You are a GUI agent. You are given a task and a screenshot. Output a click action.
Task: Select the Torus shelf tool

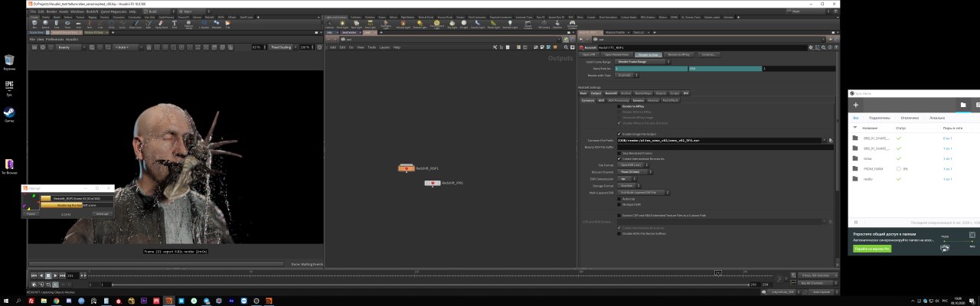pos(67,24)
